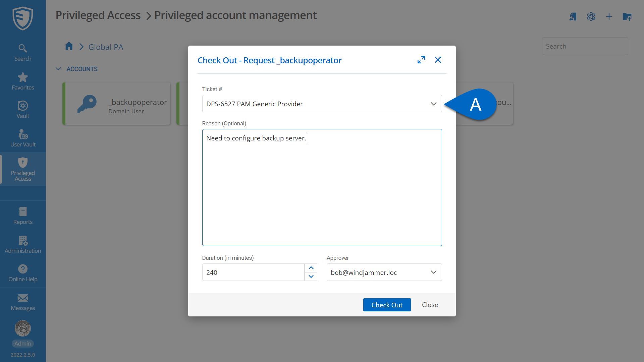The image size is (644, 362).
Task: Open the Reports module
Action: [22, 216]
